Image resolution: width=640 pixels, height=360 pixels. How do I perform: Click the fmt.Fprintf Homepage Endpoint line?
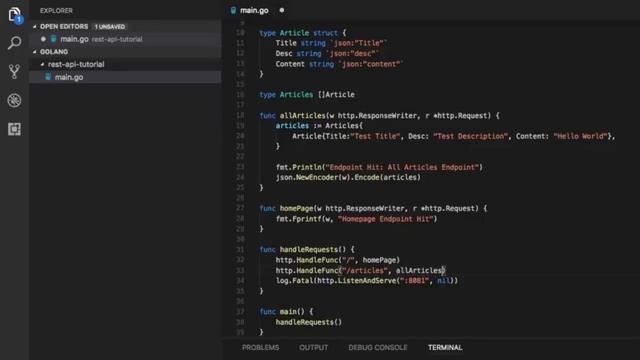(x=356, y=219)
